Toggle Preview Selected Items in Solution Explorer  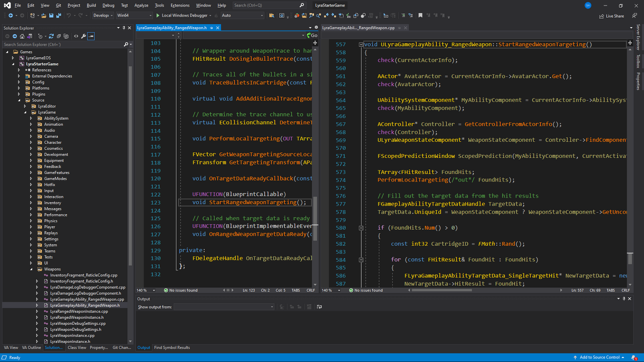tap(91, 36)
